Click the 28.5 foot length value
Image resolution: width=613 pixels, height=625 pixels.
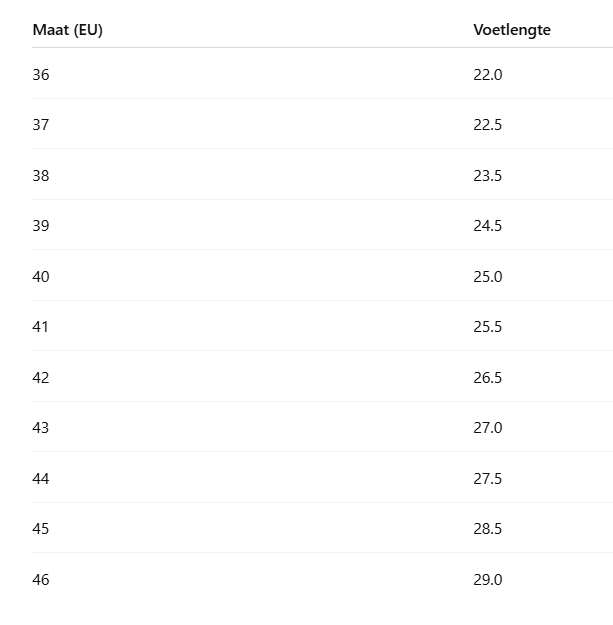488,529
